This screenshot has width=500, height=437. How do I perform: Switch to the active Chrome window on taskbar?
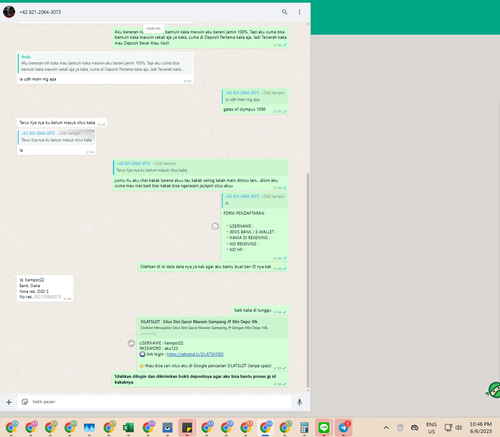tap(265, 427)
